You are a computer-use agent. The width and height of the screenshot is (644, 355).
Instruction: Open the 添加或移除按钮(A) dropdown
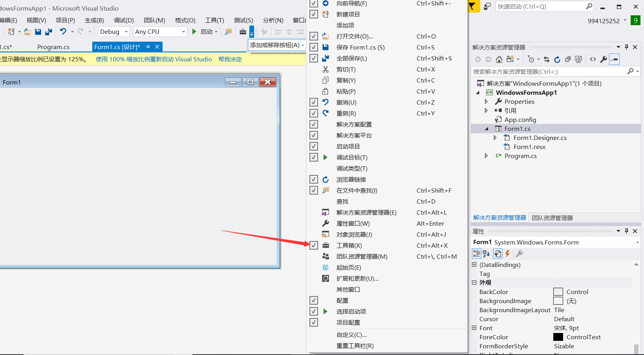point(277,45)
